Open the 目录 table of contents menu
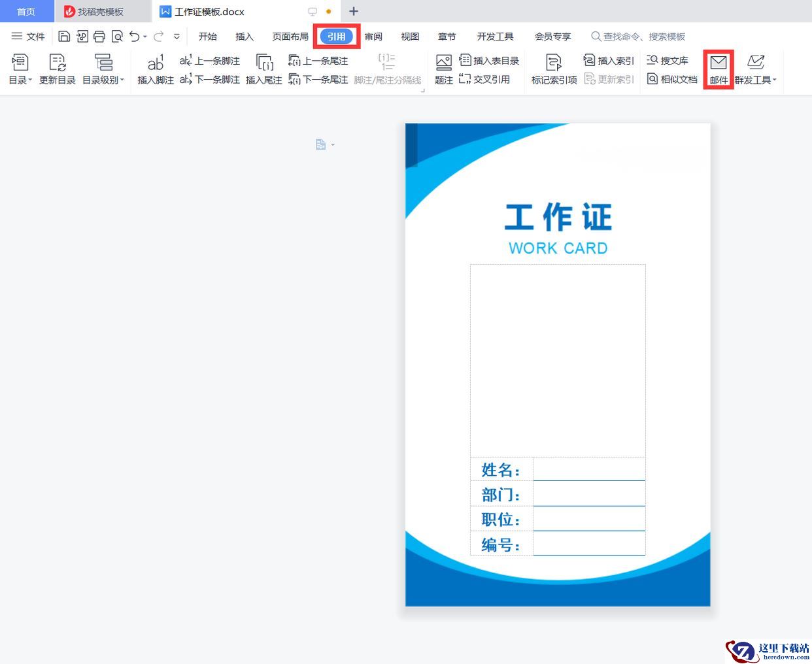Image resolution: width=812 pixels, height=664 pixels. 20,70
